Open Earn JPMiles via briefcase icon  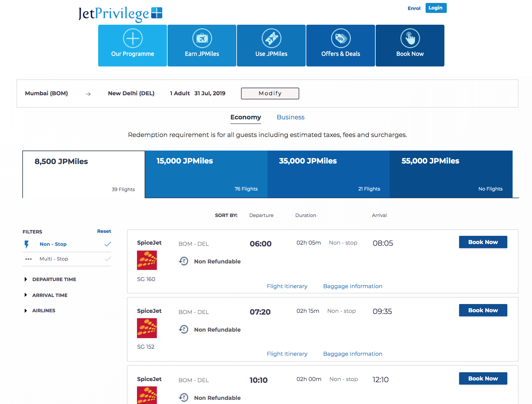(202, 38)
